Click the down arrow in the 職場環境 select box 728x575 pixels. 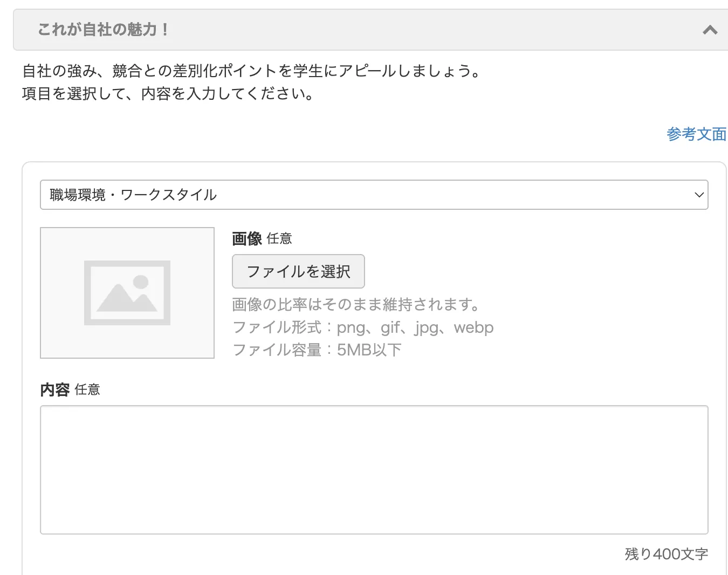[699, 195]
